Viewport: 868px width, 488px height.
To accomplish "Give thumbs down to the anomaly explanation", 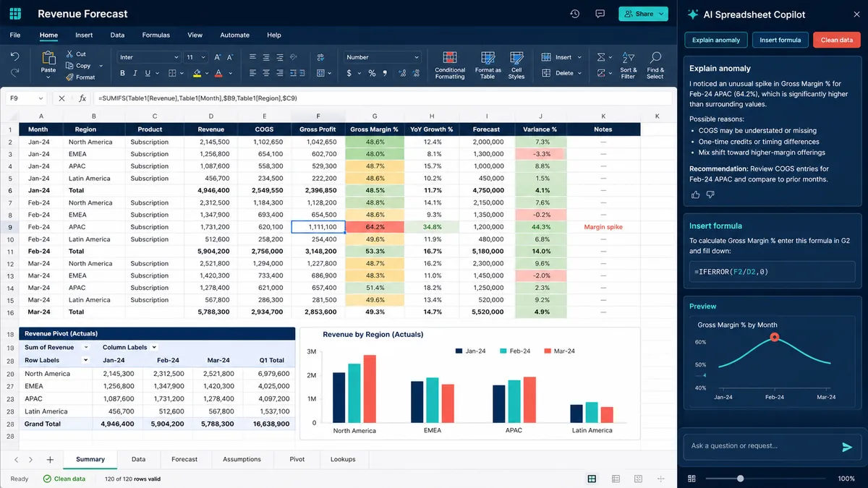I will pos(710,194).
